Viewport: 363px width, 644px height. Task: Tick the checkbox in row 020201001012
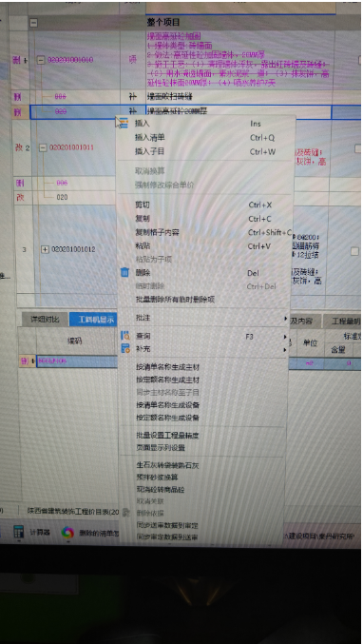click(x=354, y=251)
